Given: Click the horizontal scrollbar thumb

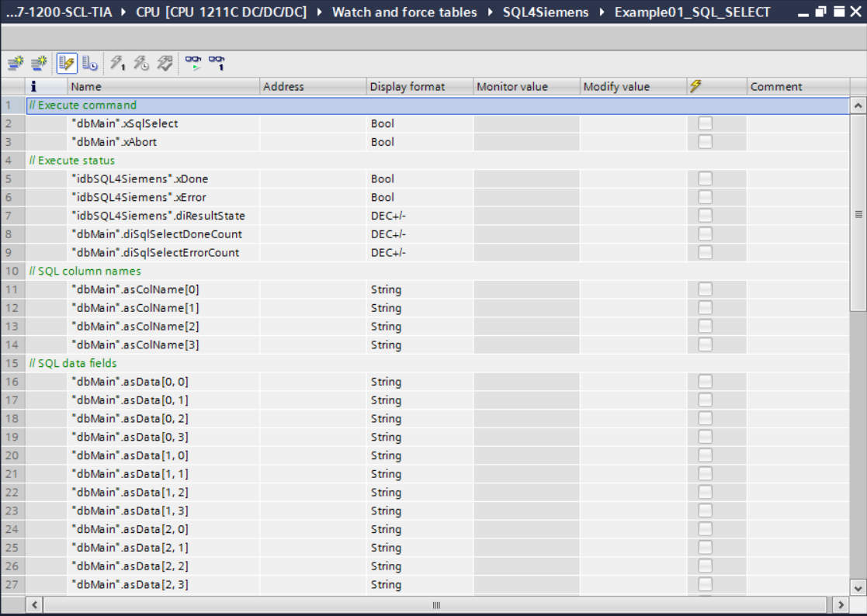Looking at the screenshot, I should [x=435, y=605].
